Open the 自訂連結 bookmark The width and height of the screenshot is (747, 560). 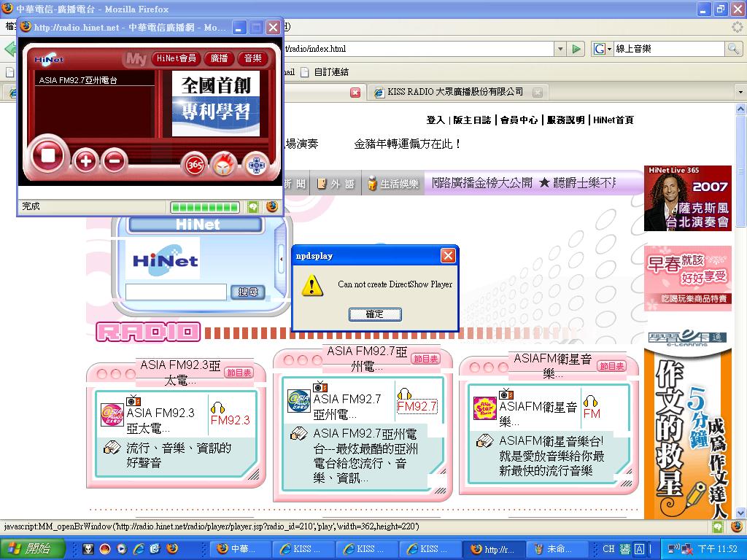coord(325,72)
